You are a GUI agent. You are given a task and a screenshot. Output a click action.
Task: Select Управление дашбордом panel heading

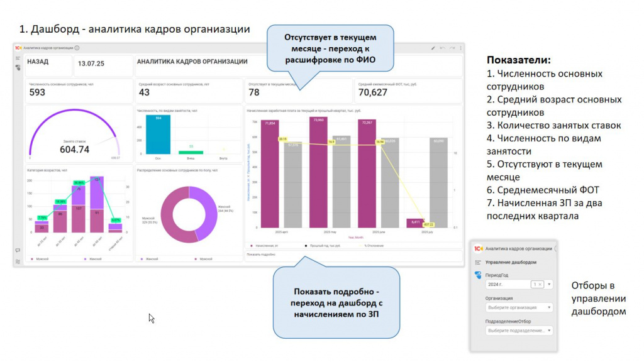511,262
